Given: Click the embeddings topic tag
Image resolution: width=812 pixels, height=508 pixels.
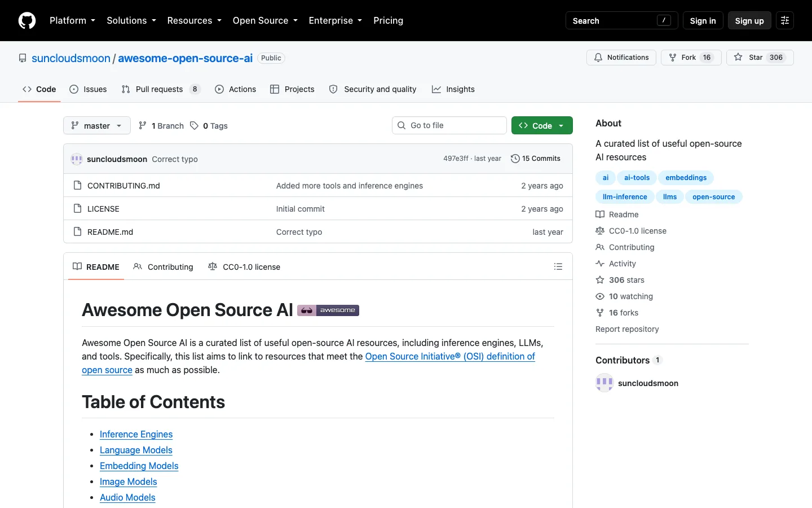Looking at the screenshot, I should click(x=686, y=178).
